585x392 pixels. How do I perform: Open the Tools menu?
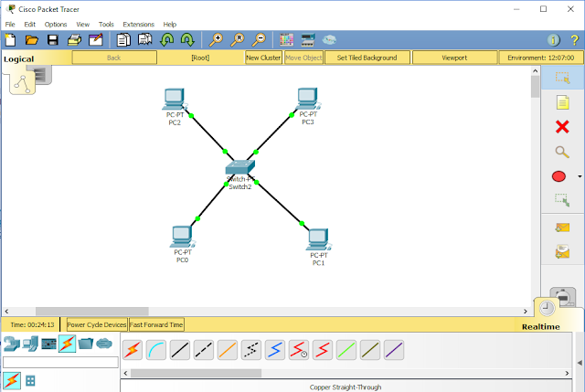click(x=106, y=25)
